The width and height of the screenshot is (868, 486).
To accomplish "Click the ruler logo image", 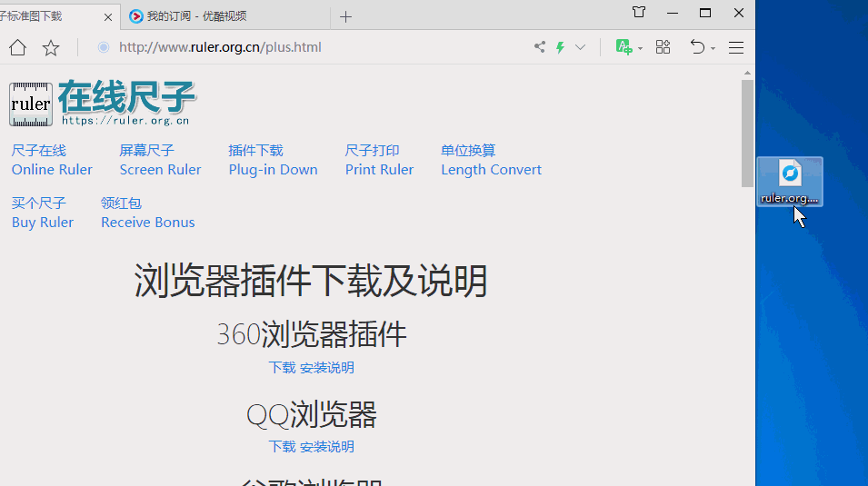I will coord(31,104).
